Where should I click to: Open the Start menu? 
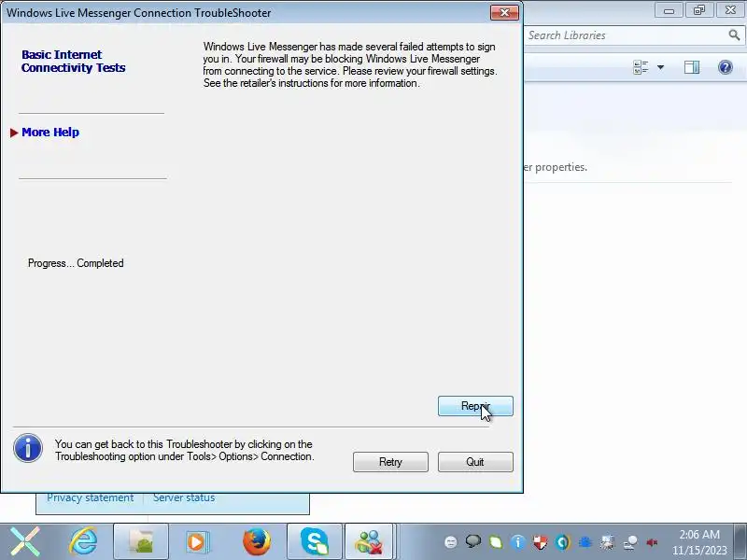[25, 541]
